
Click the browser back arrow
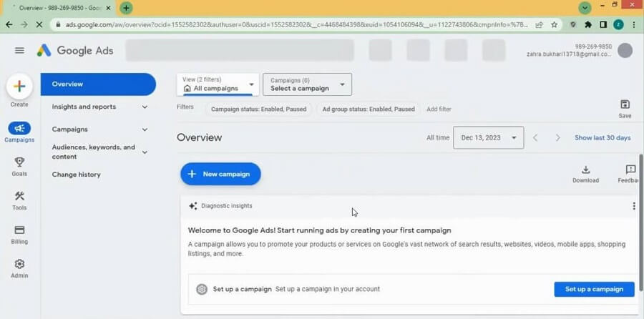9,24
